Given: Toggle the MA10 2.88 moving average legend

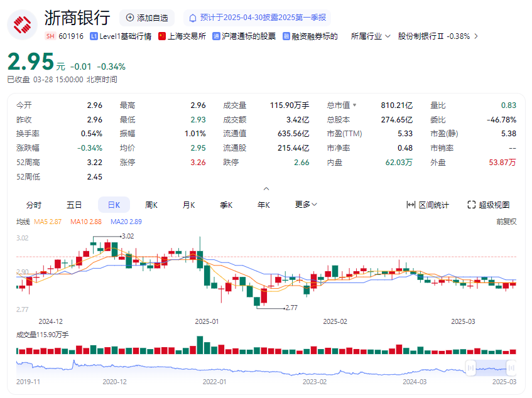Looking at the screenshot, I should click(86, 222).
